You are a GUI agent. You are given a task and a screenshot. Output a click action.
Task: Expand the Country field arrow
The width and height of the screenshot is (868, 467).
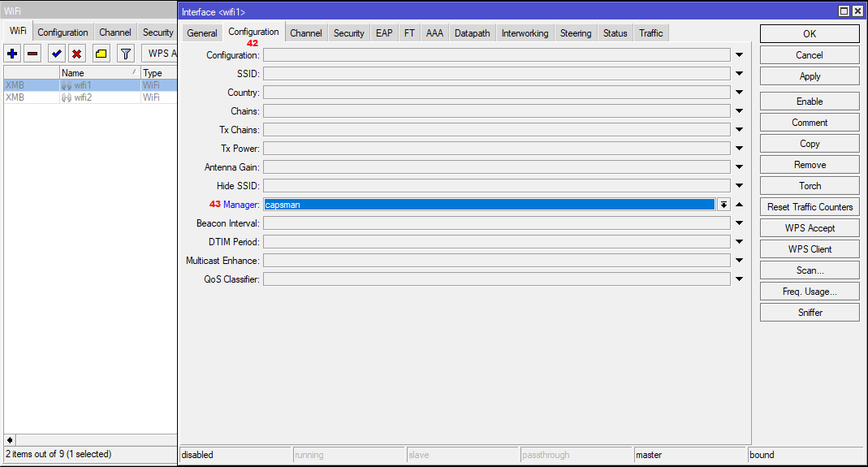coord(739,93)
